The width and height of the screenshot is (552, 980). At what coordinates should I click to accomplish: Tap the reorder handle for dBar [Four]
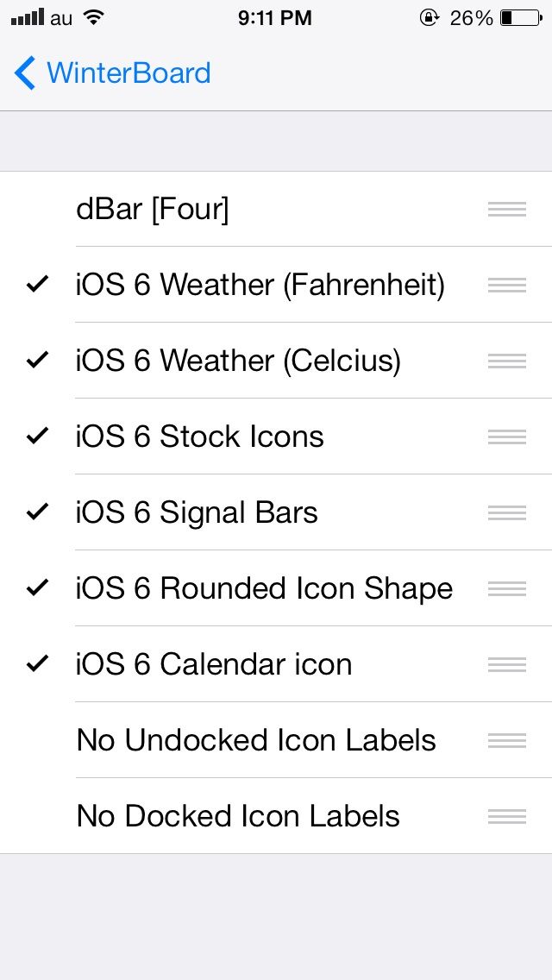click(x=506, y=210)
